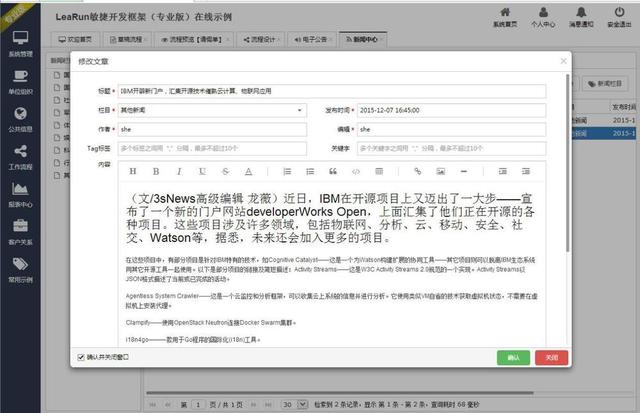This screenshot has width=640, height=413.
Task: Toggle italic formatting in editor toolbar
Action: click(x=179, y=171)
